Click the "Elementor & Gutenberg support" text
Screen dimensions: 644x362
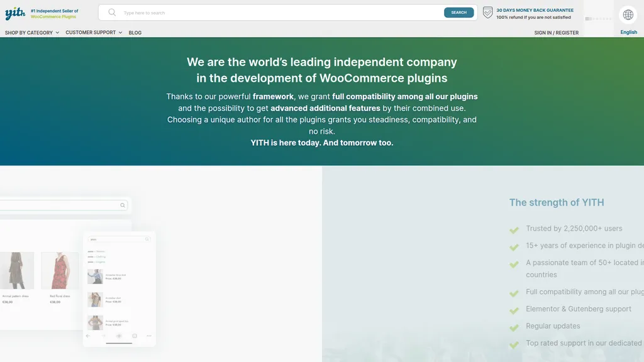579,309
